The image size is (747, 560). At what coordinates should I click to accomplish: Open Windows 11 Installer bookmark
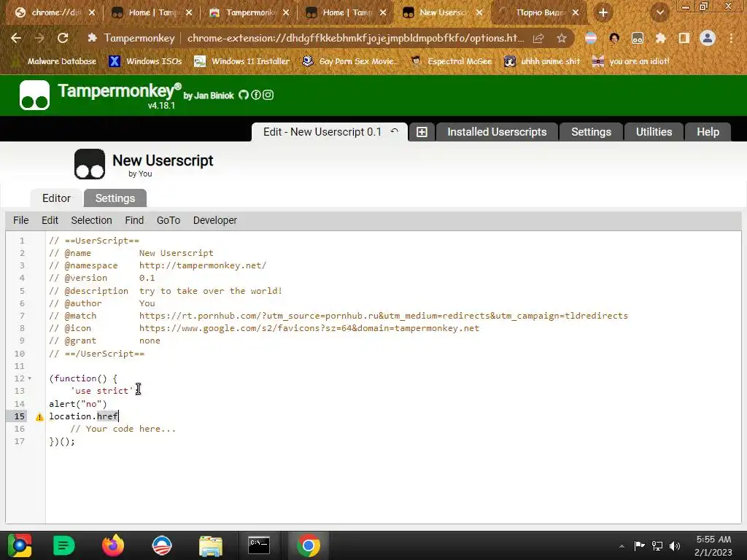tap(242, 61)
